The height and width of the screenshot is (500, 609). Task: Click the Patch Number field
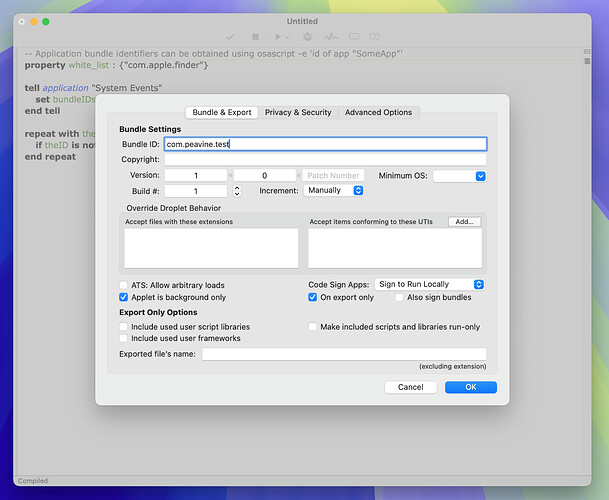(x=333, y=176)
